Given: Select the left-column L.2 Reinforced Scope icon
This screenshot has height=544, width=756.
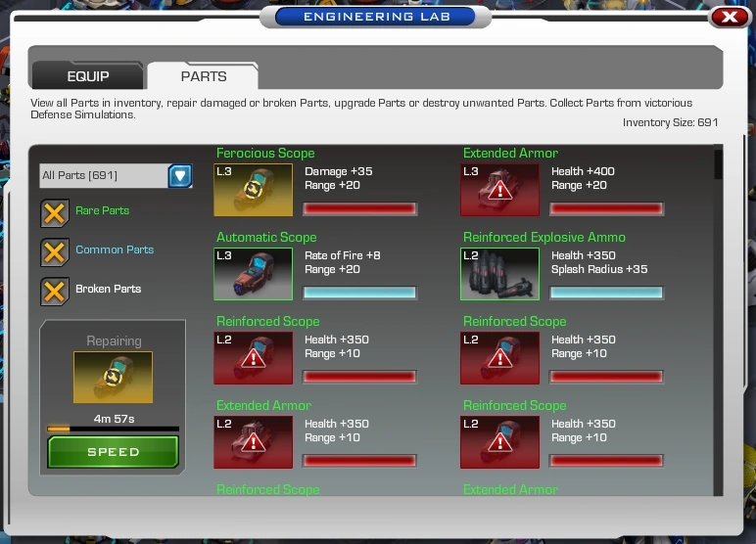Looking at the screenshot, I should click(x=253, y=358).
